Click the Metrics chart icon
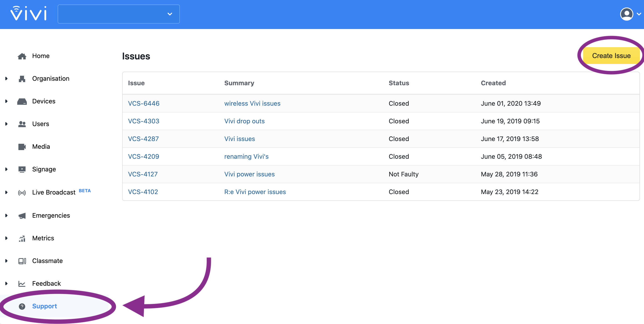Screen dimensions: 644x324 pyautogui.click(x=22, y=238)
